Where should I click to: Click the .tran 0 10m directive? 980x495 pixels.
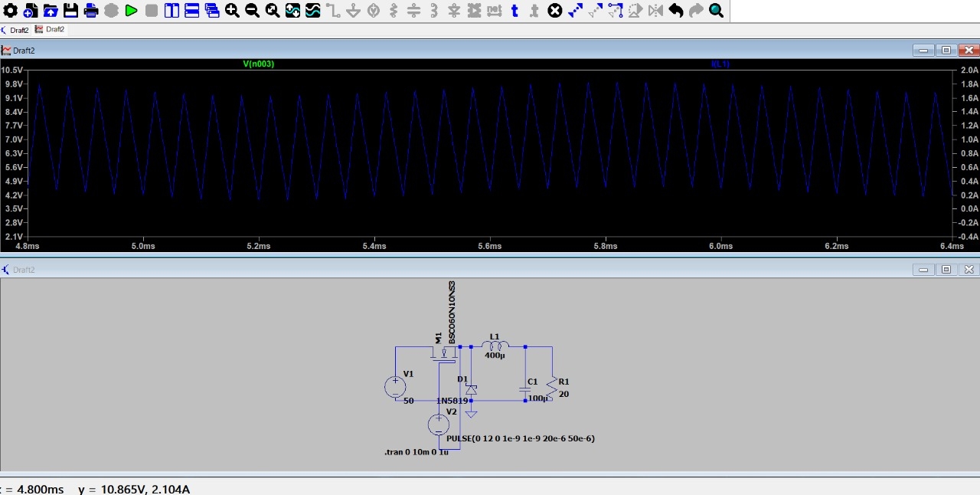(416, 452)
